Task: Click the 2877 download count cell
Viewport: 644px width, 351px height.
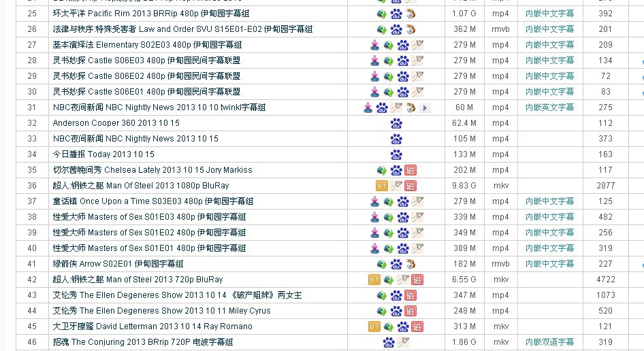Action: click(x=605, y=186)
